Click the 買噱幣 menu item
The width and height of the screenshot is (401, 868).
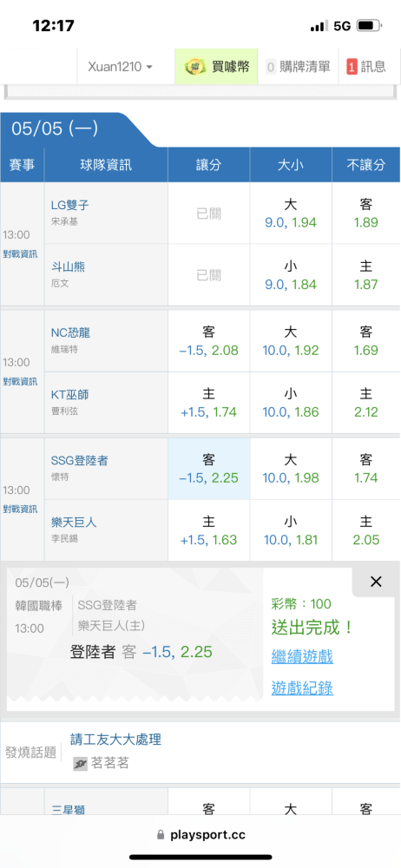[x=217, y=67]
